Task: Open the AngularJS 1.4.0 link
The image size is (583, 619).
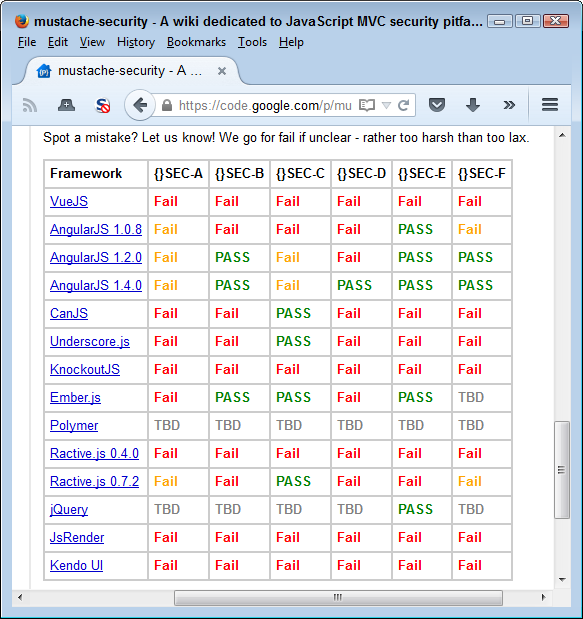Action: coord(96,285)
